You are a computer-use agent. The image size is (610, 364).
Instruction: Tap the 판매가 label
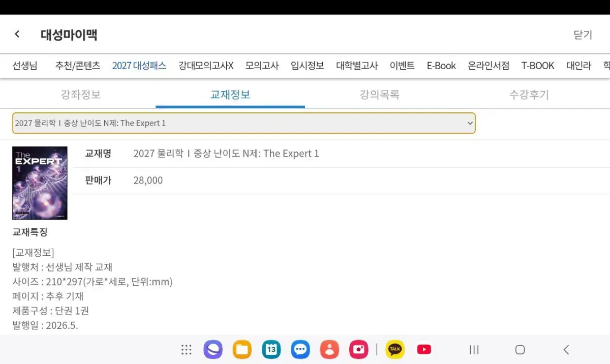pyautogui.click(x=98, y=180)
